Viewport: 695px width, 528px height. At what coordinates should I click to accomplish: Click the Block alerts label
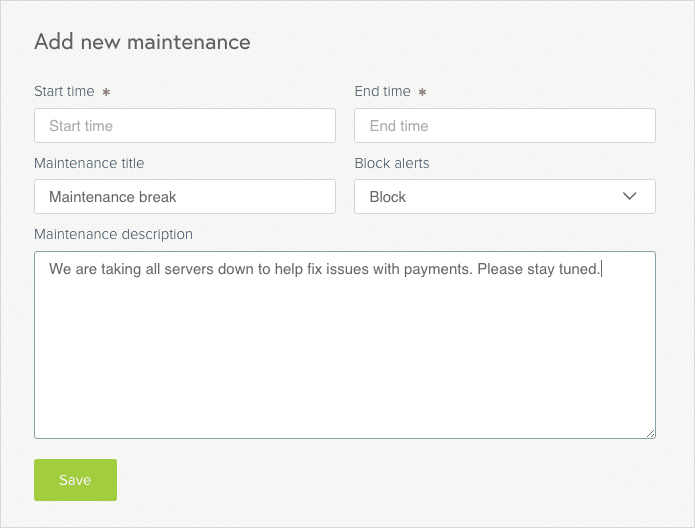click(392, 163)
